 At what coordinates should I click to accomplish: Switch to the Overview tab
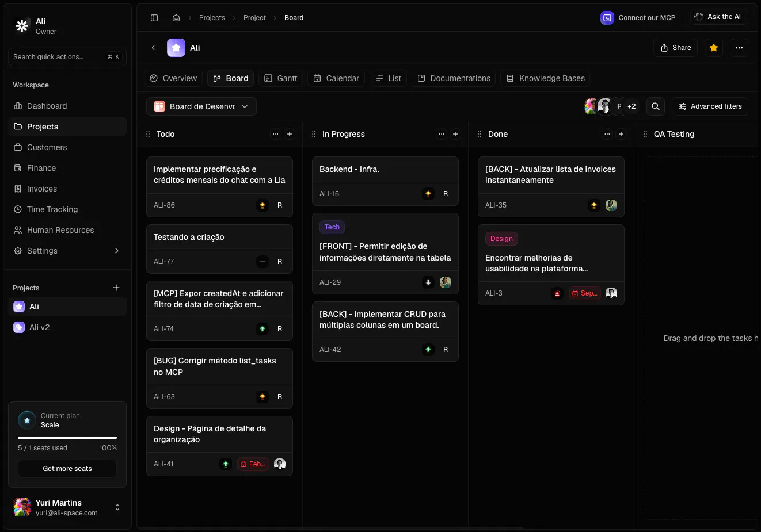pyautogui.click(x=173, y=78)
